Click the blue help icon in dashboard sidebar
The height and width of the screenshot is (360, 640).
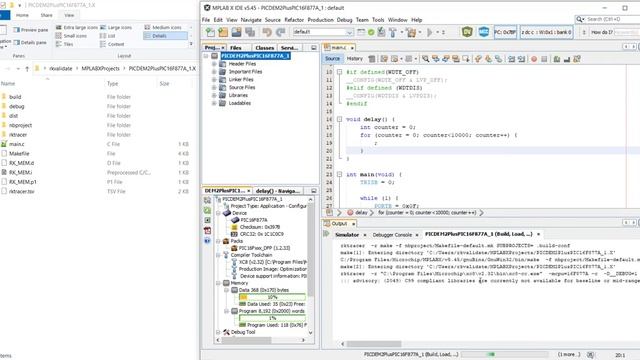[x=207, y=241]
